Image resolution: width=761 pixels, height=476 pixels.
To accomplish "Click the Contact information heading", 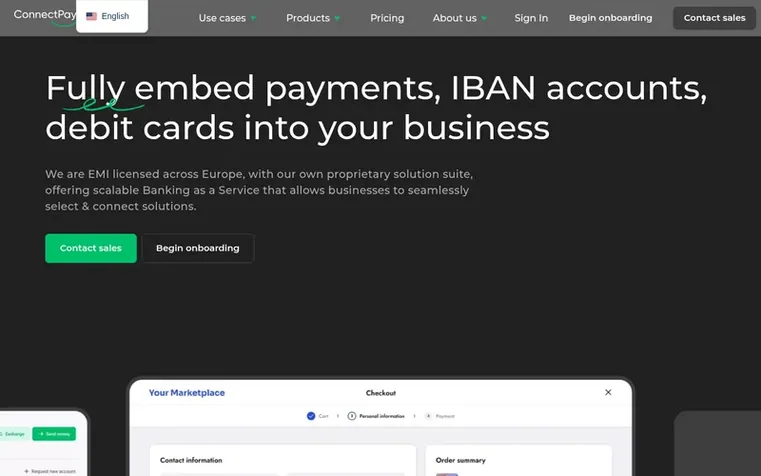I will (x=191, y=460).
